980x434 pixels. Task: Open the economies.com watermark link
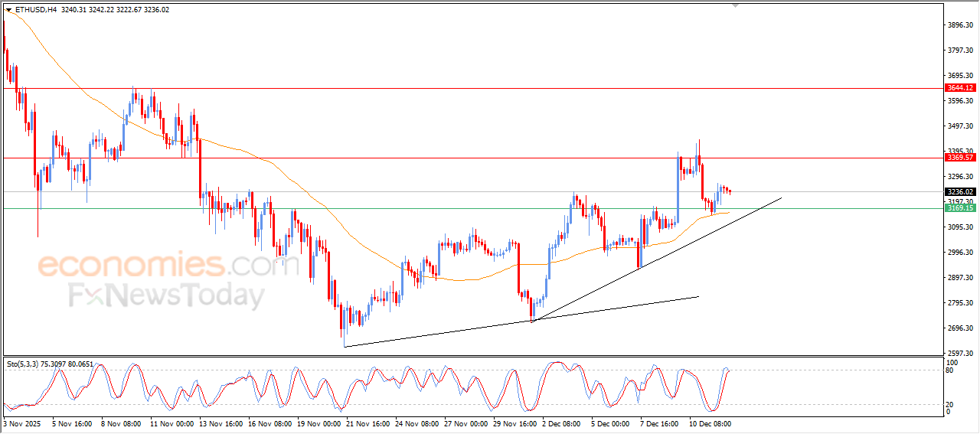[x=157, y=266]
